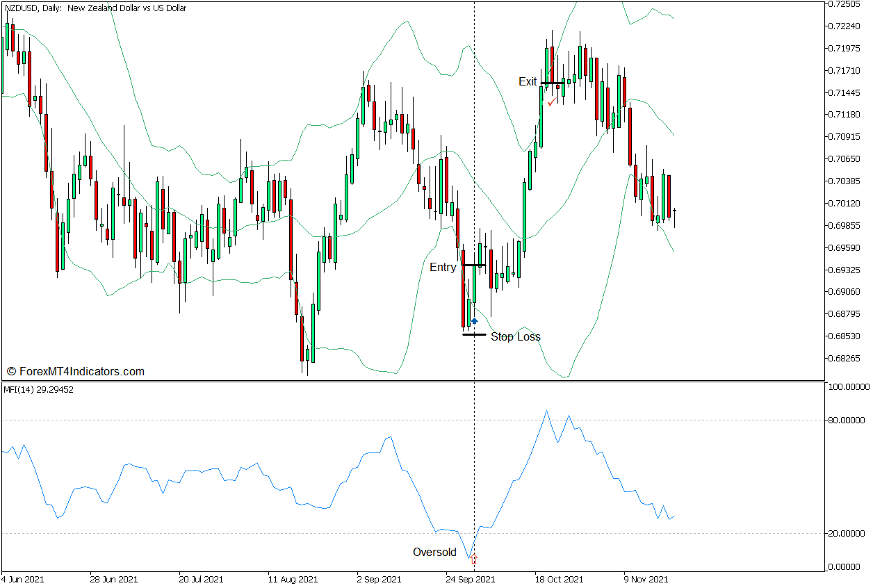Viewport: 873px width, 588px height.
Task: Click the black Exit horizontal line marker
Action: pos(552,83)
